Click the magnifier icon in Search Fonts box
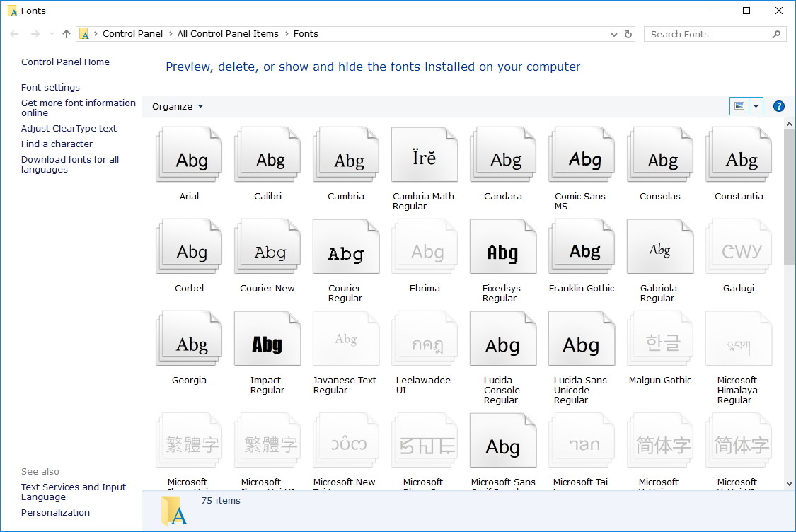 click(776, 33)
